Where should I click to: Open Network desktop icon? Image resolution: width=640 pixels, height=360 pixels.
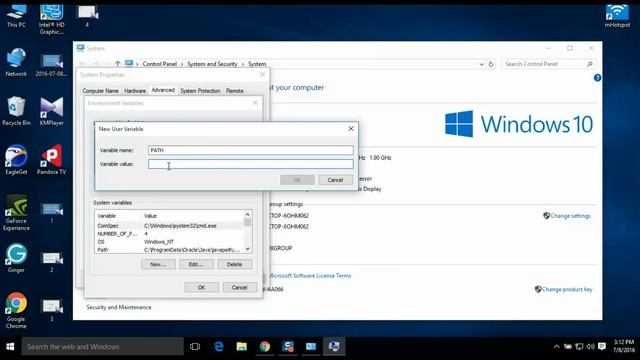coord(16,62)
